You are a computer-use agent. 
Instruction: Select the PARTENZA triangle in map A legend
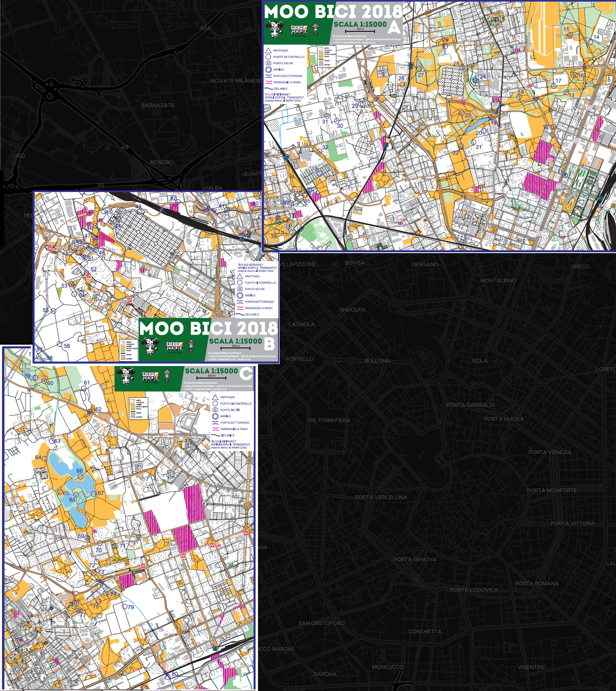(268, 51)
